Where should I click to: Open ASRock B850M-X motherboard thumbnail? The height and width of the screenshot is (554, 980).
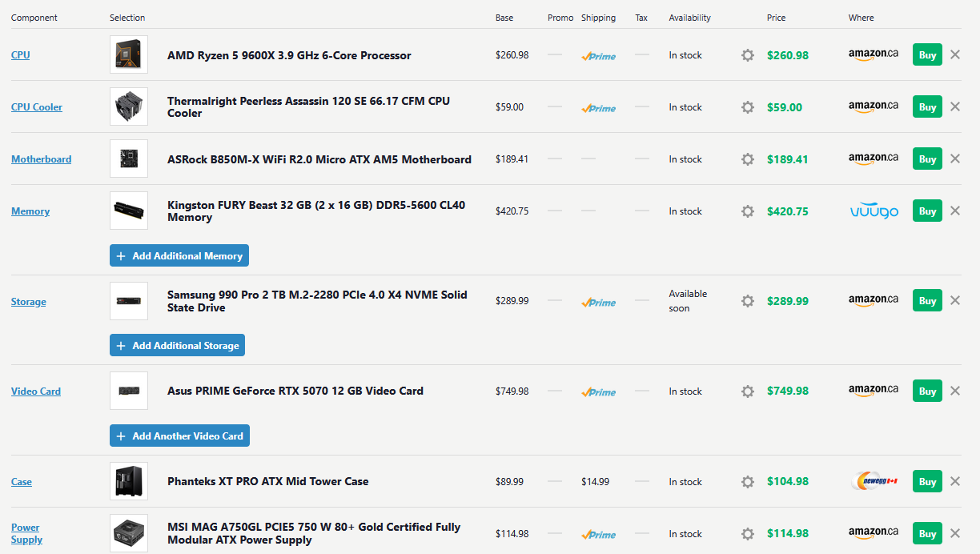129,159
